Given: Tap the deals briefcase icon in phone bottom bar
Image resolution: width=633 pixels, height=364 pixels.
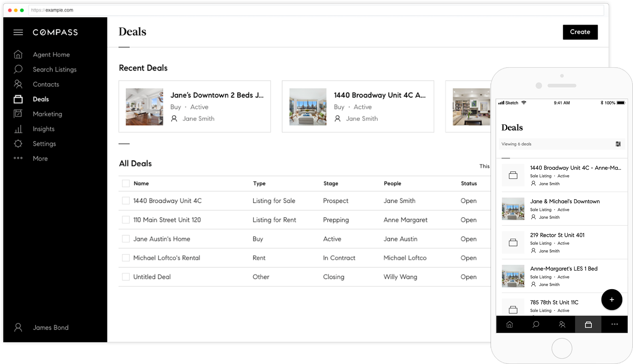Looking at the screenshot, I should (588, 324).
